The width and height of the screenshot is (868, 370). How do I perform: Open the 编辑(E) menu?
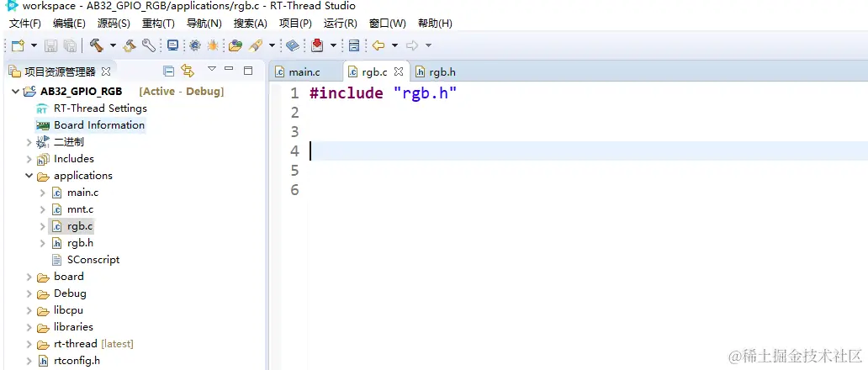point(69,24)
